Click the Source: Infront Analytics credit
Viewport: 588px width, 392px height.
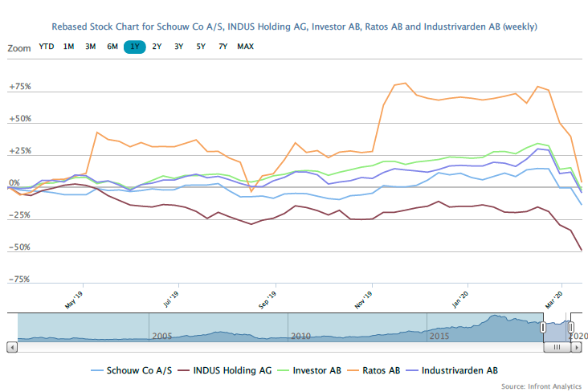[x=541, y=386]
